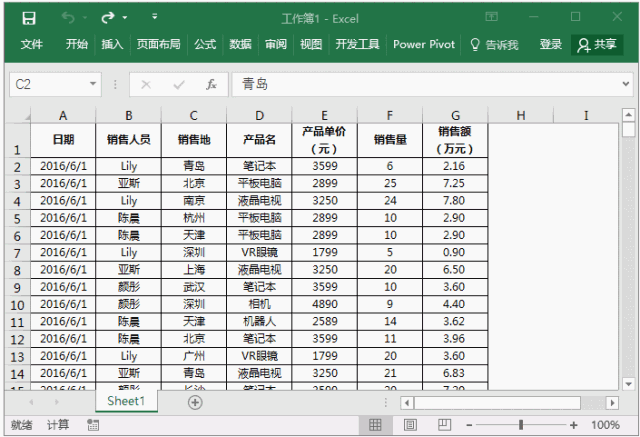Image resolution: width=640 pixels, height=437 pixels.
Task: Open the Customize Quick Access Toolbar dropdown
Action: pos(154,16)
